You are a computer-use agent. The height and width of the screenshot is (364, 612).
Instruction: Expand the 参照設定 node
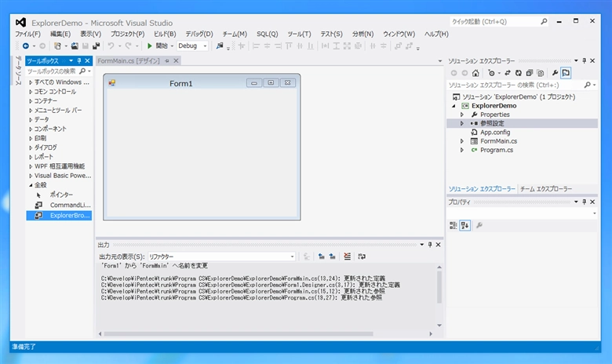tap(461, 123)
